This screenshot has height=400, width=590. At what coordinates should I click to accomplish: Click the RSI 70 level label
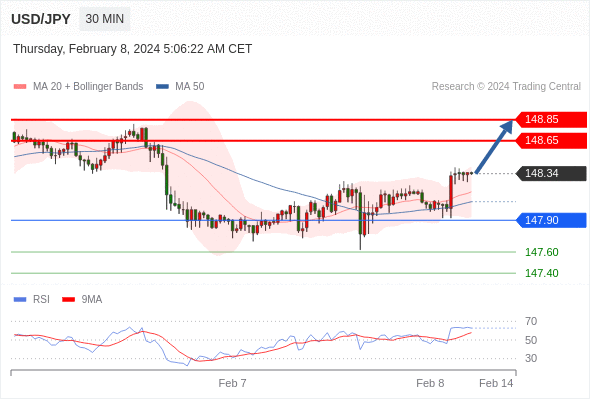click(531, 322)
